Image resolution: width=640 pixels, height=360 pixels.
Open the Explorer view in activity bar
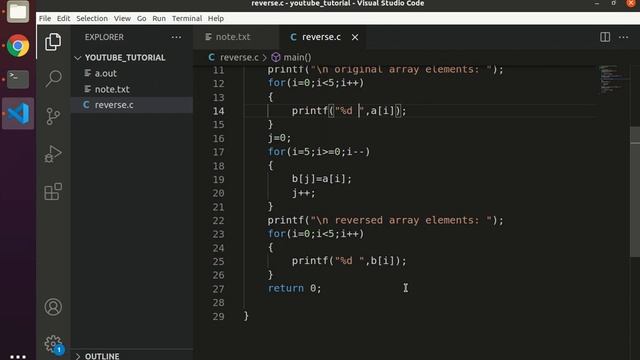(x=53, y=42)
